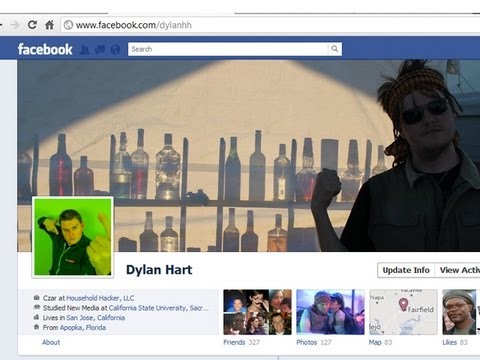The height and width of the screenshot is (360, 480).
Task: Open notifications globe icon
Action: click(x=115, y=50)
